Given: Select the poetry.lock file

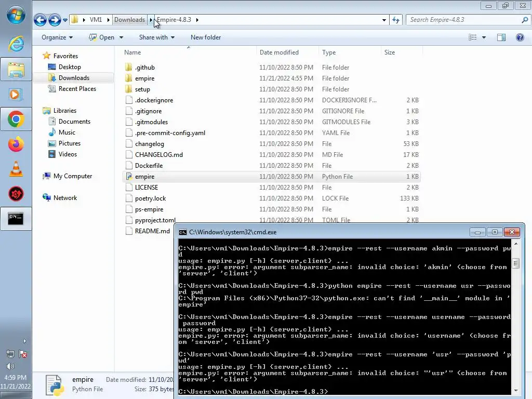Looking at the screenshot, I should point(150,198).
